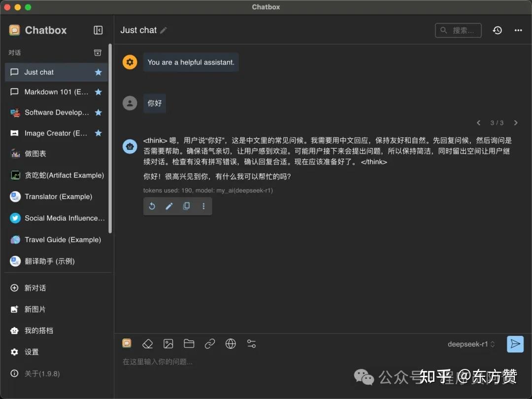The image size is (532, 399).
Task: Open the deepseek-r1 model selector dropdown
Action: 471,344
